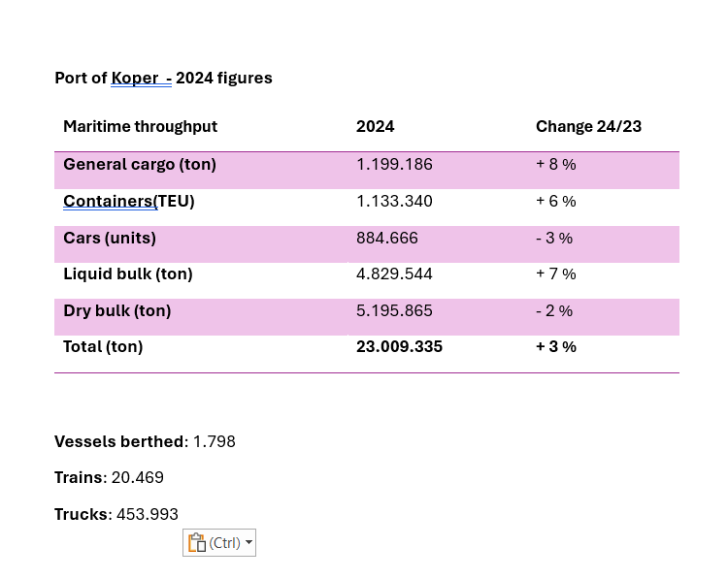Click the 'General cargo (ton)' row label

140,164
